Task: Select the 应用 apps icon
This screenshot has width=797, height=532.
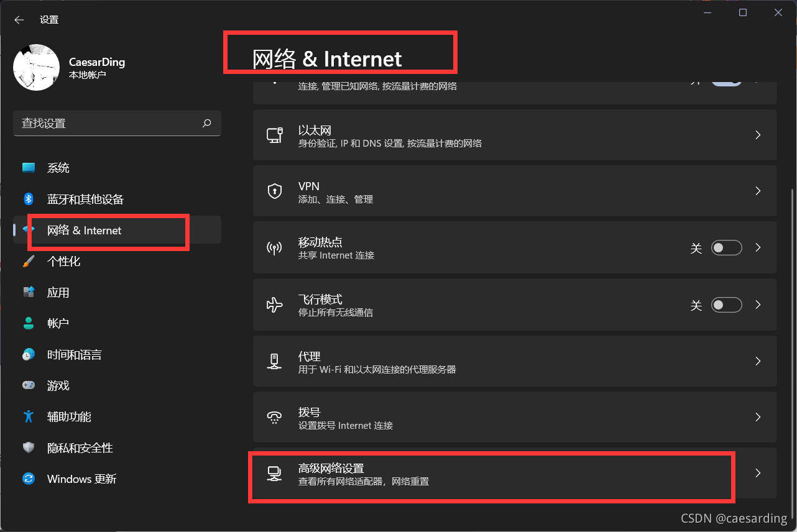Action: (x=29, y=292)
